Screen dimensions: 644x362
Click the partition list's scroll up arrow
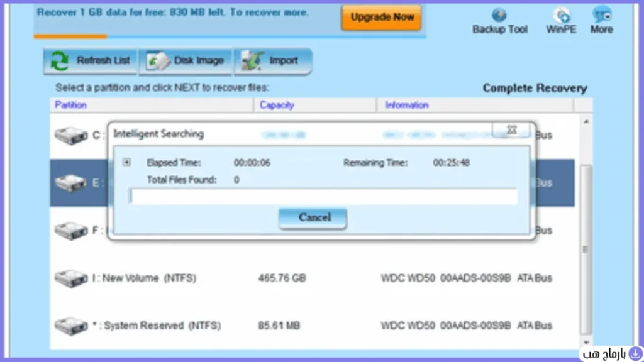coord(586,121)
